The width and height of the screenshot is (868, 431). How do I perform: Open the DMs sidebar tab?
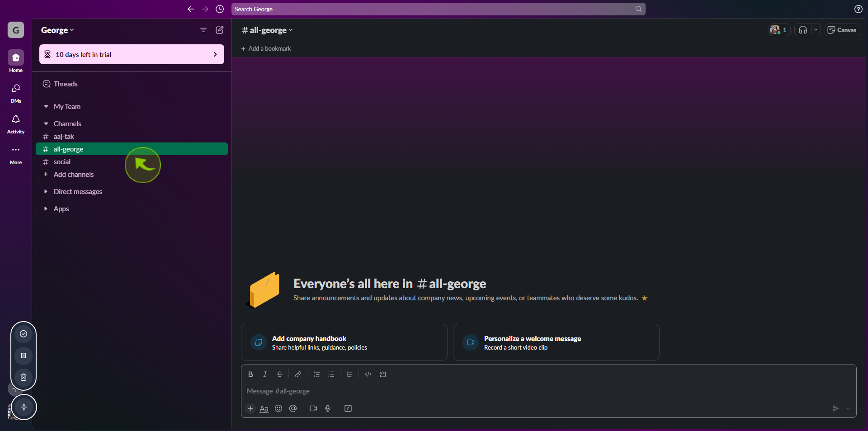16,93
